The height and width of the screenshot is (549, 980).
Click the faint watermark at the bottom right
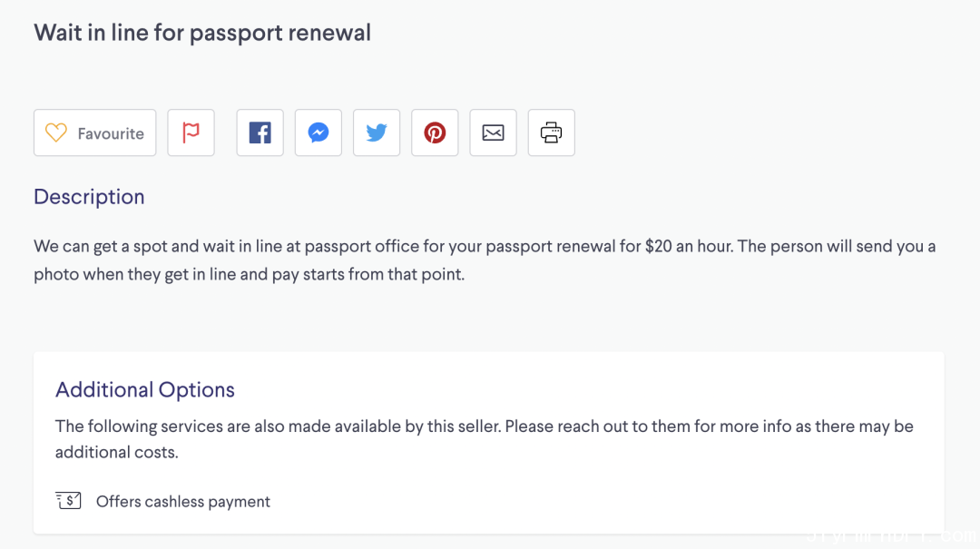point(892,537)
